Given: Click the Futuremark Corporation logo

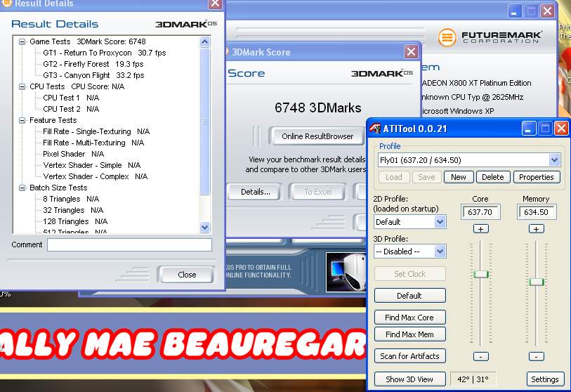Looking at the screenshot, I should point(490,37).
